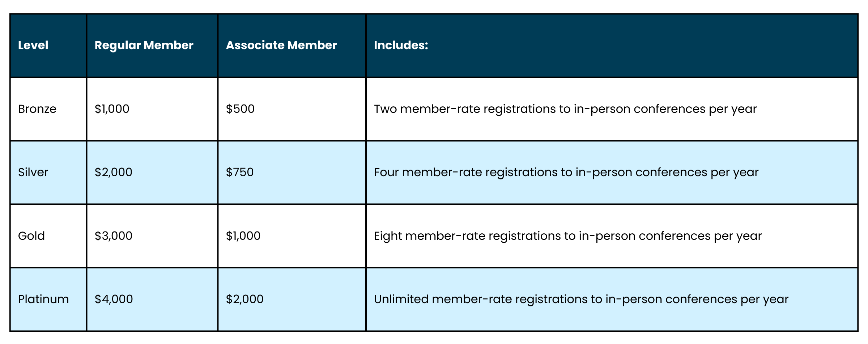
Task: Click the $750 Associate Member price
Action: pos(240,172)
